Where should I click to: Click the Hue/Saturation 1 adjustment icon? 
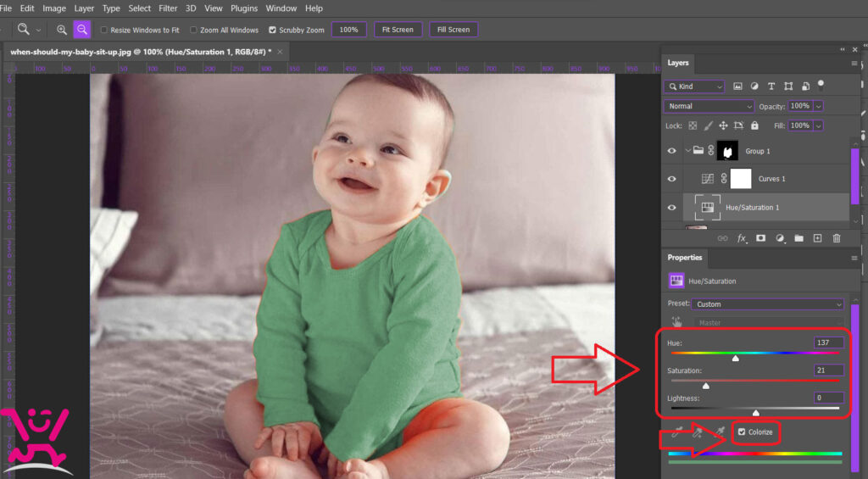[708, 207]
